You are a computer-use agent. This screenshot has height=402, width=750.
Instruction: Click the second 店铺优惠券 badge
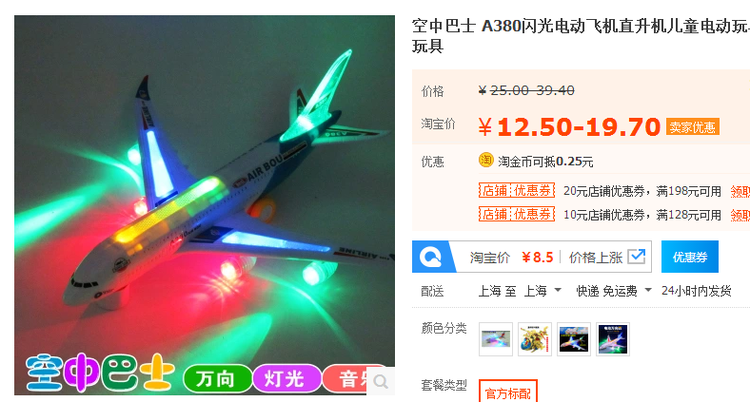517,214
